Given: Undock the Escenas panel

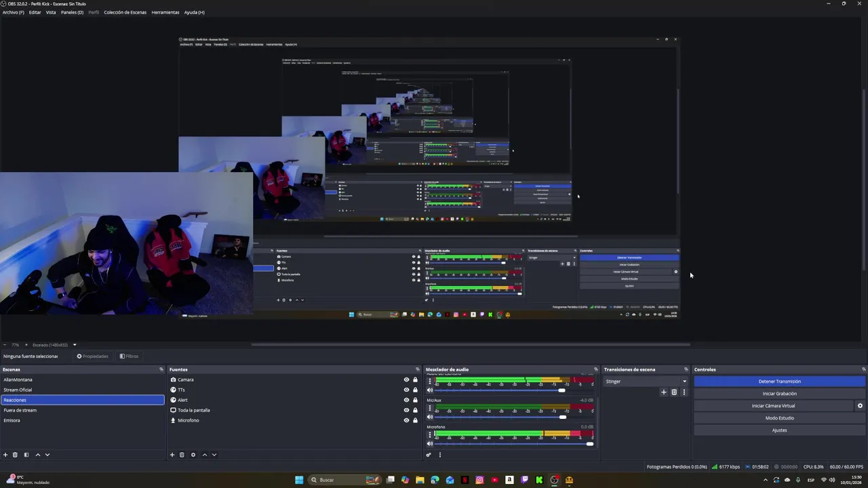Looking at the screenshot, I should point(161,369).
